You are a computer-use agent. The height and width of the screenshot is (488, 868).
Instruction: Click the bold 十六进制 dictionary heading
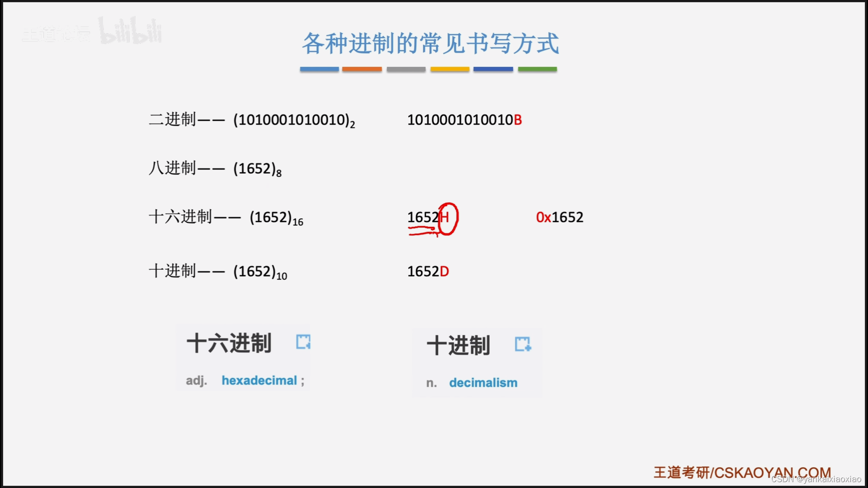(229, 343)
